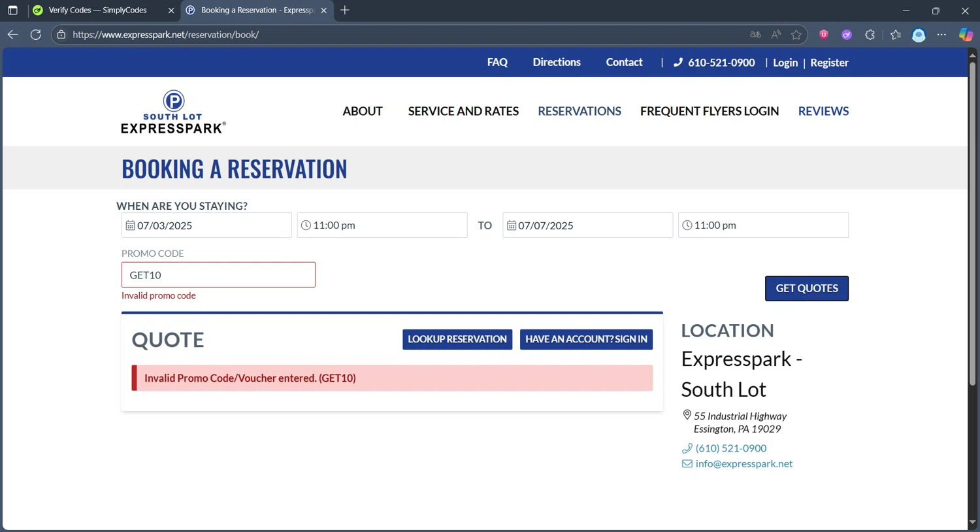This screenshot has height=532, width=980.
Task: Click the envelope icon beside email address
Action: pyautogui.click(x=687, y=464)
